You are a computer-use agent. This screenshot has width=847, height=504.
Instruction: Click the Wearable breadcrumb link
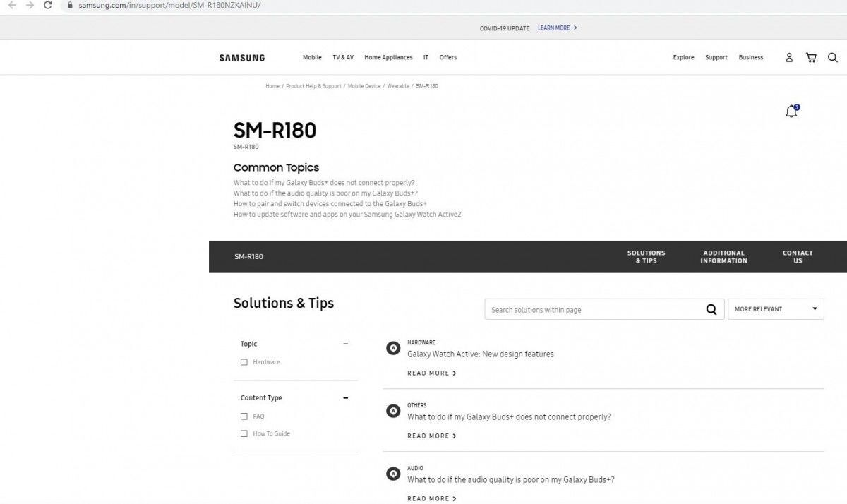[x=398, y=86]
